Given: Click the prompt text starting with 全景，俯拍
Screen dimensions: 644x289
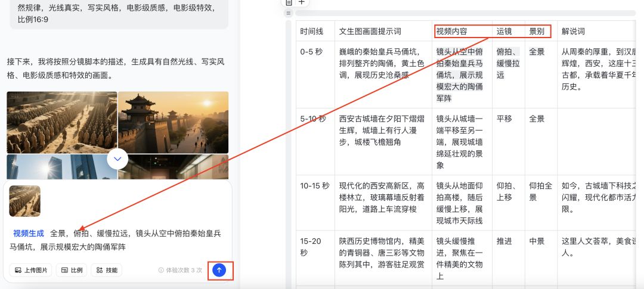Looking at the screenshot, I should [116, 240].
